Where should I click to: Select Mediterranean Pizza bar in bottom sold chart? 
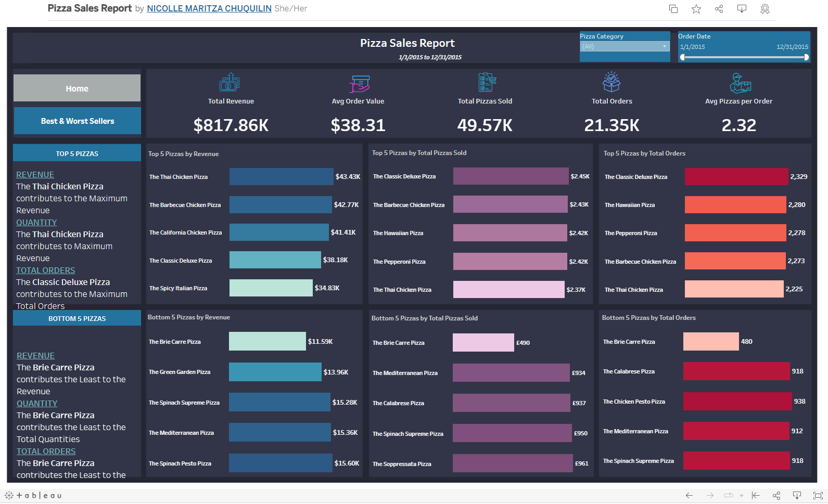click(511, 373)
